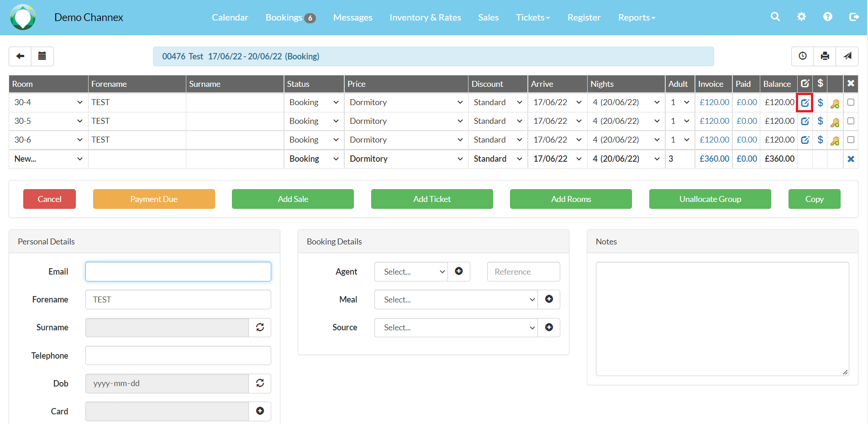Focus the Reference input field

[x=523, y=271]
